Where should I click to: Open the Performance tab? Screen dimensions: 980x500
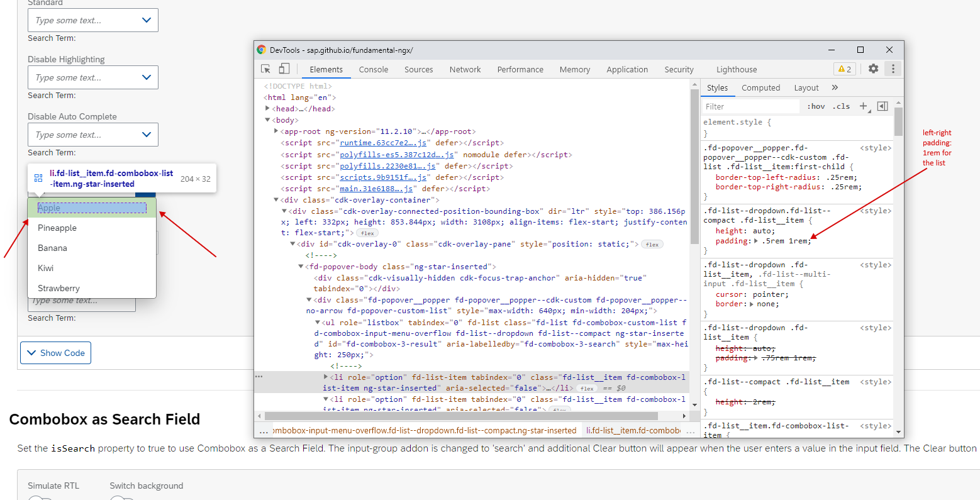click(x=520, y=69)
